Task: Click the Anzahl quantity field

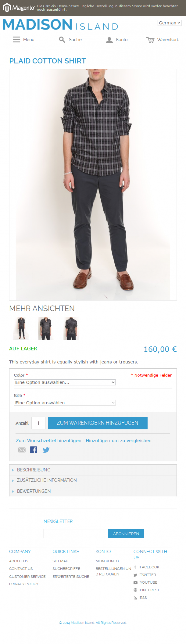Action: coord(38,423)
